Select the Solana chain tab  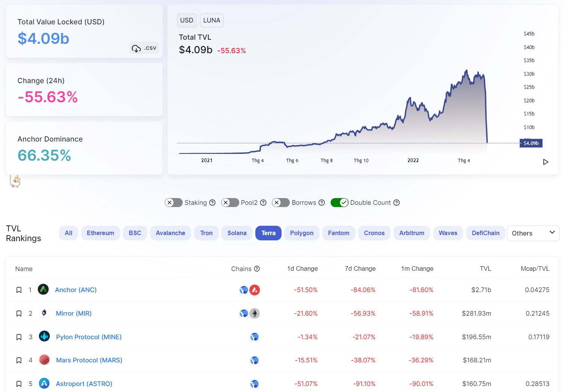[237, 233]
